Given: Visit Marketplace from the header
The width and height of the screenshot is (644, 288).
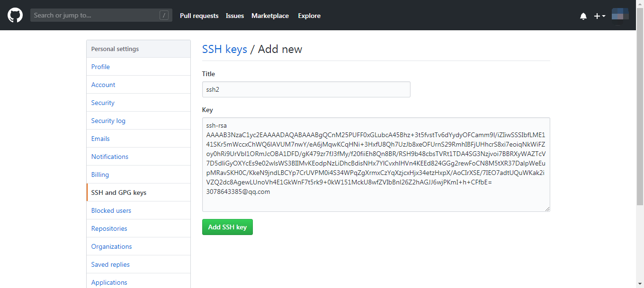Looking at the screenshot, I should coord(270,16).
